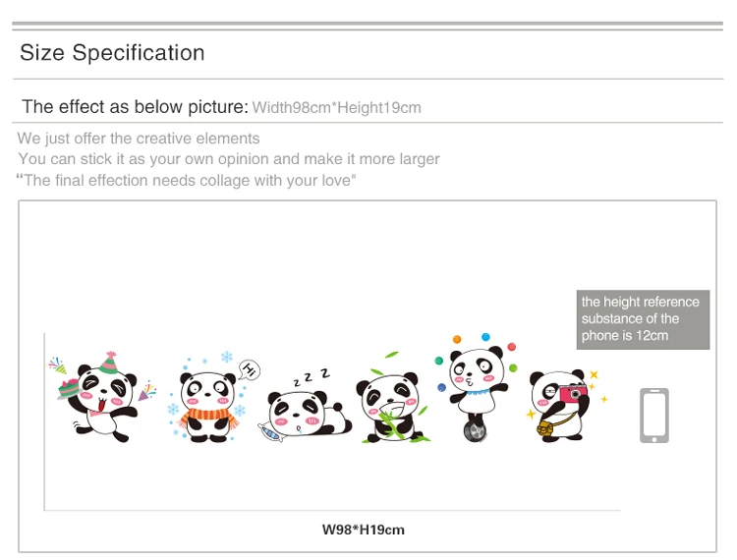This screenshot has width=737, height=560.
Task: Click the unicycle wheel under panda
Action: click(x=475, y=431)
